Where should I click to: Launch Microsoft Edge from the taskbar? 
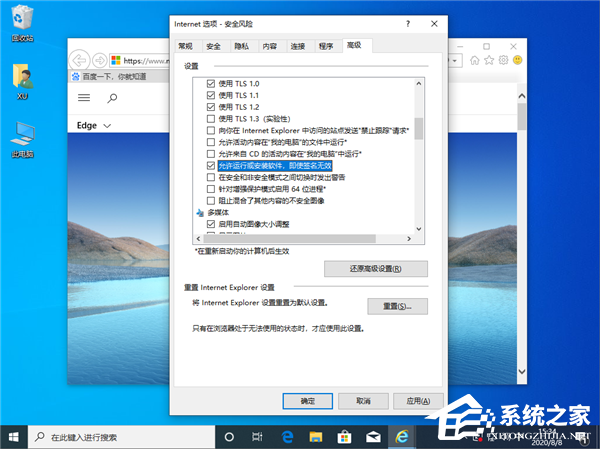point(287,437)
